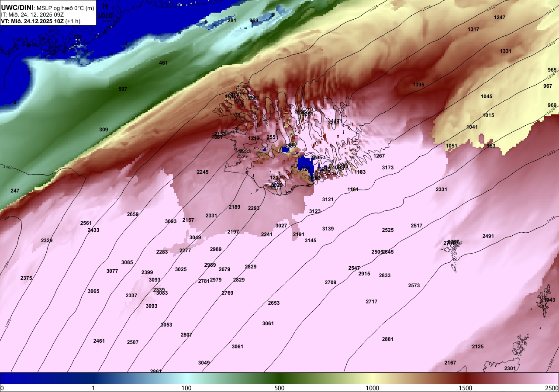Click the freezing level value 2861
Viewport: 559px width, 392px height.
click(156, 371)
